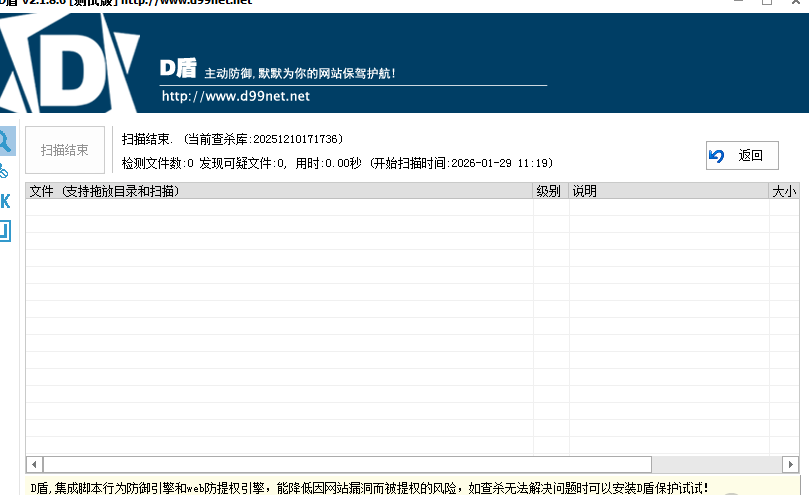Click the large D盾 shield logo
The image size is (812, 495).
[x=70, y=62]
